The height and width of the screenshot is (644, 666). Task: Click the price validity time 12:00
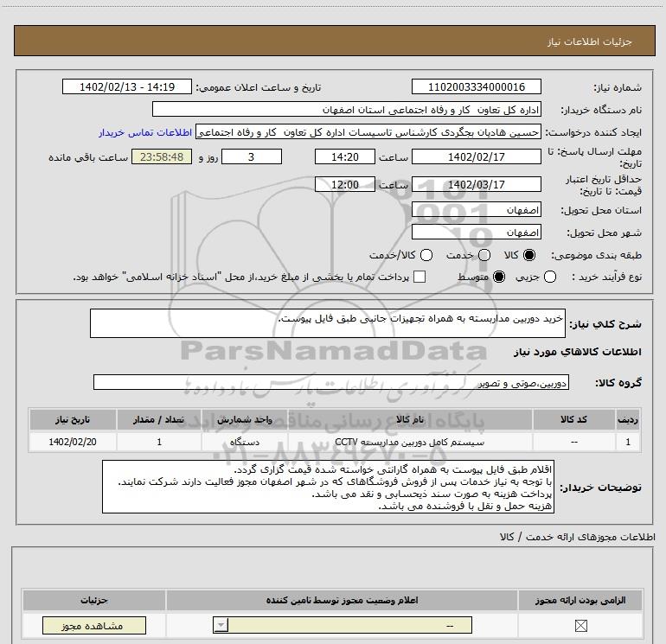tap(345, 184)
